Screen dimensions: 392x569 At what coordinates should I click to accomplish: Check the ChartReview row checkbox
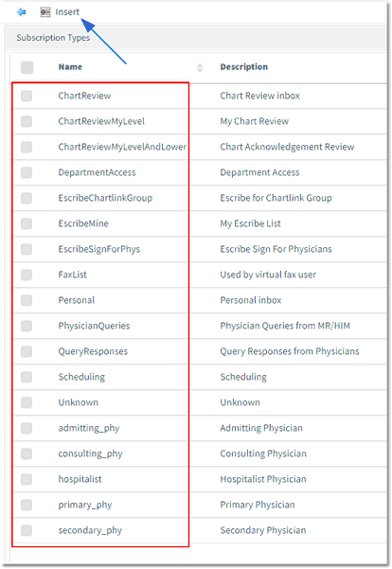27,96
